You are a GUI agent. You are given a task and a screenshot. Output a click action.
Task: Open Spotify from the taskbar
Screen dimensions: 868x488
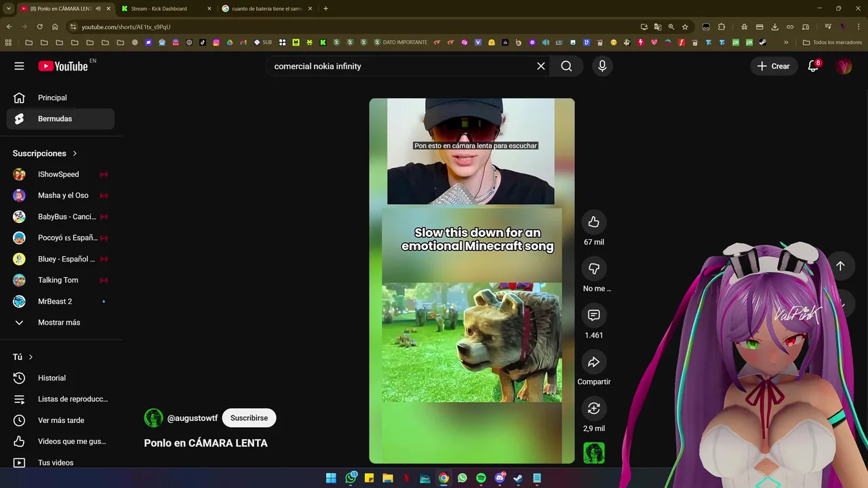(x=481, y=478)
